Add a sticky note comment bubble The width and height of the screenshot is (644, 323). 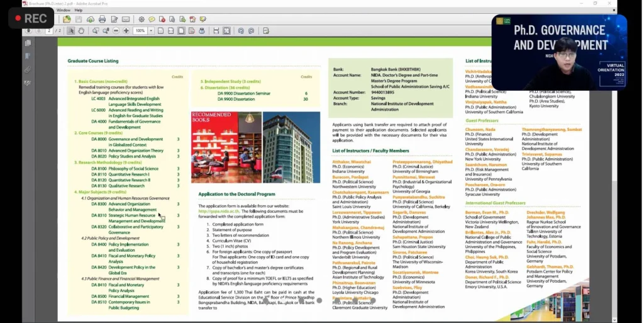(x=152, y=20)
